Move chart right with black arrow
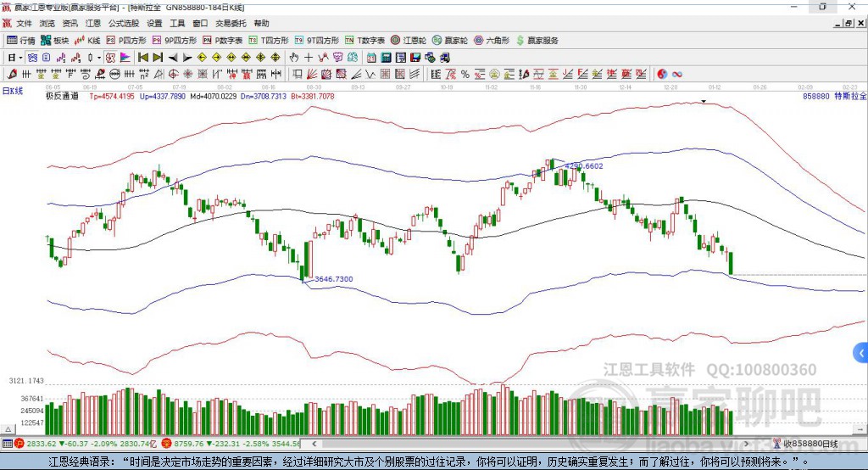This screenshot has height=470, width=868. tap(187, 57)
